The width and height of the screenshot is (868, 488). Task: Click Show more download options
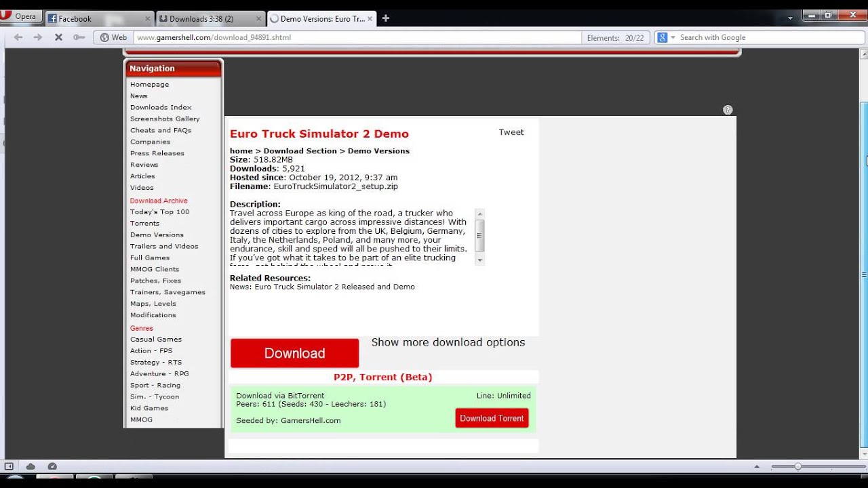(448, 342)
